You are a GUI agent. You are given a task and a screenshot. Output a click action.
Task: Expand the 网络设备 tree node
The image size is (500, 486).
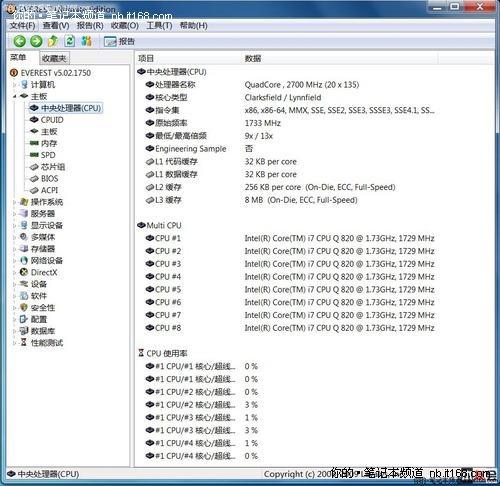tap(14, 260)
